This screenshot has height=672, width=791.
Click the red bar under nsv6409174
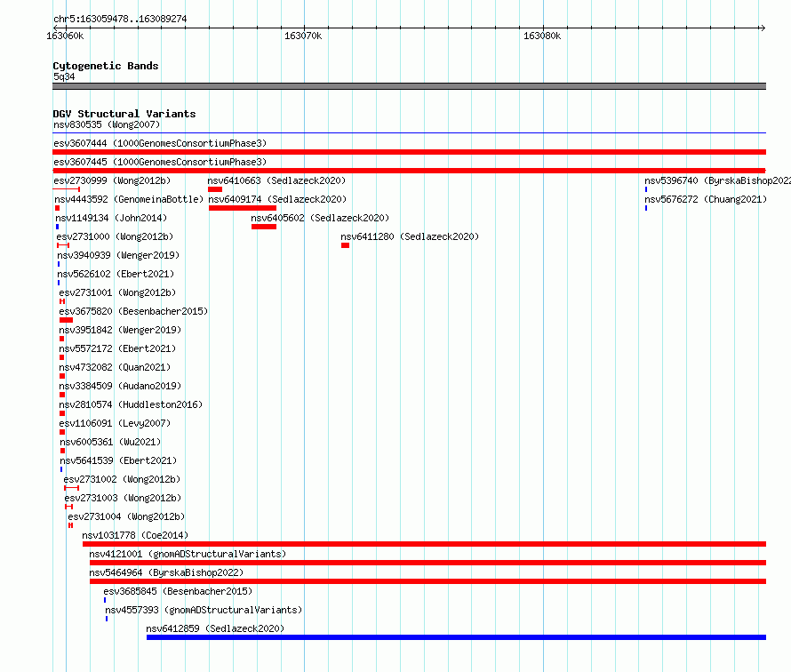tap(243, 208)
